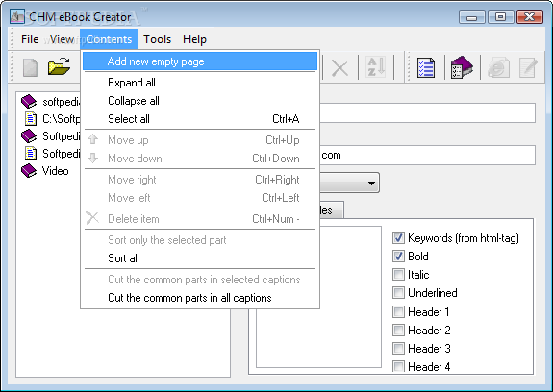This screenshot has height=392, width=553.
Task: Click the A-Z sort toolbar icon
Action: click(x=376, y=66)
